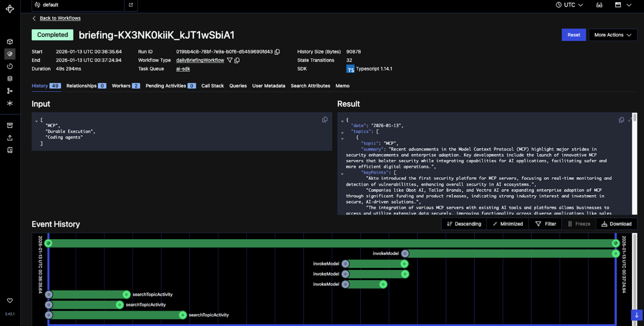Click the glasses icon in the top bar

point(599,5)
